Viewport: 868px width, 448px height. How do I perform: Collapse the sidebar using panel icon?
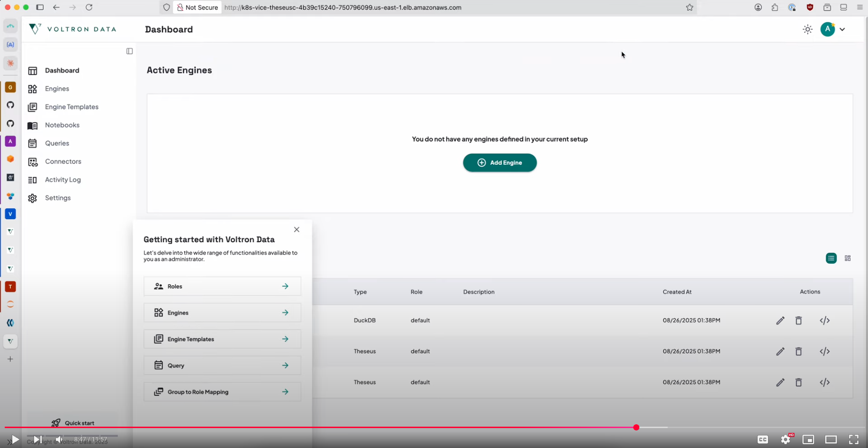coord(129,51)
